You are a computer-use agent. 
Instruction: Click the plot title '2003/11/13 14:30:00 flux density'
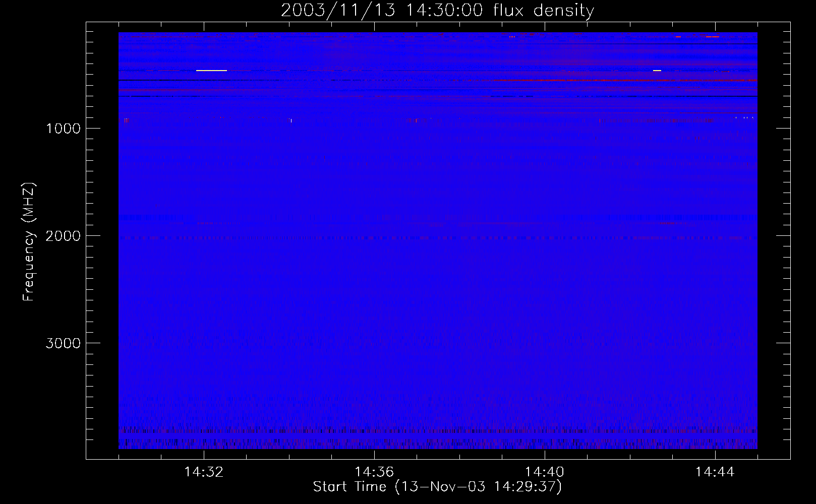point(437,10)
